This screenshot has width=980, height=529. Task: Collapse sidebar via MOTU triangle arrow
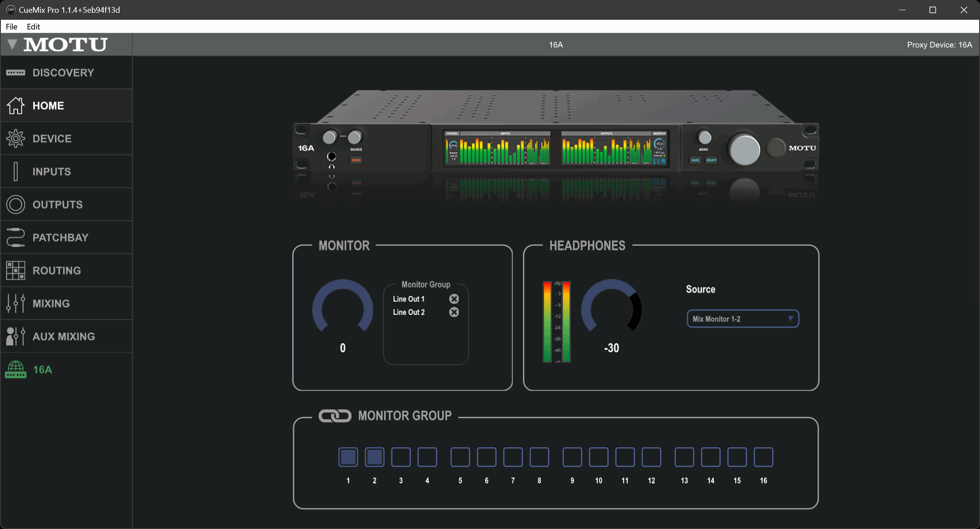(x=12, y=44)
